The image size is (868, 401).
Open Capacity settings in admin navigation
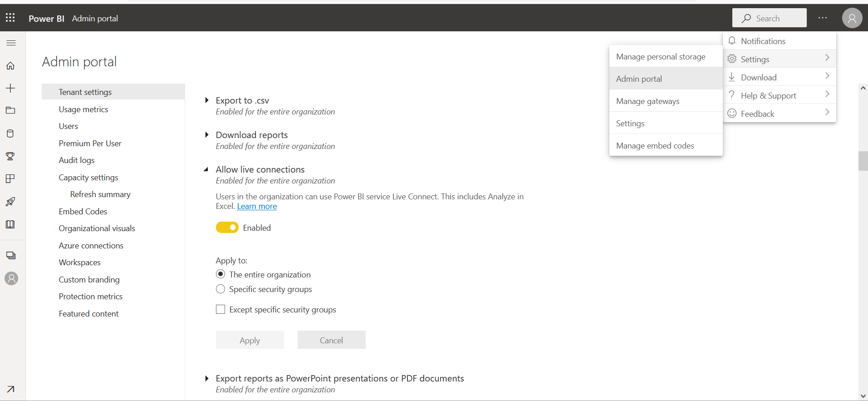pyautogui.click(x=88, y=177)
